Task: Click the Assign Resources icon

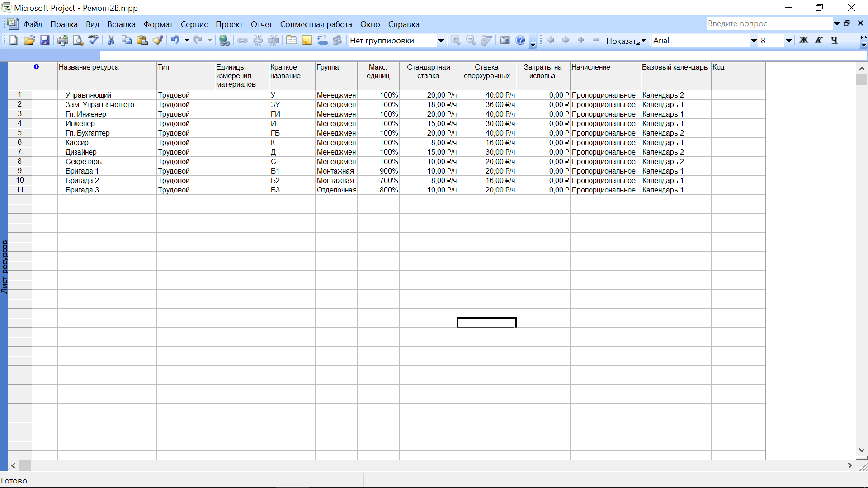Action: pyautogui.click(x=337, y=41)
